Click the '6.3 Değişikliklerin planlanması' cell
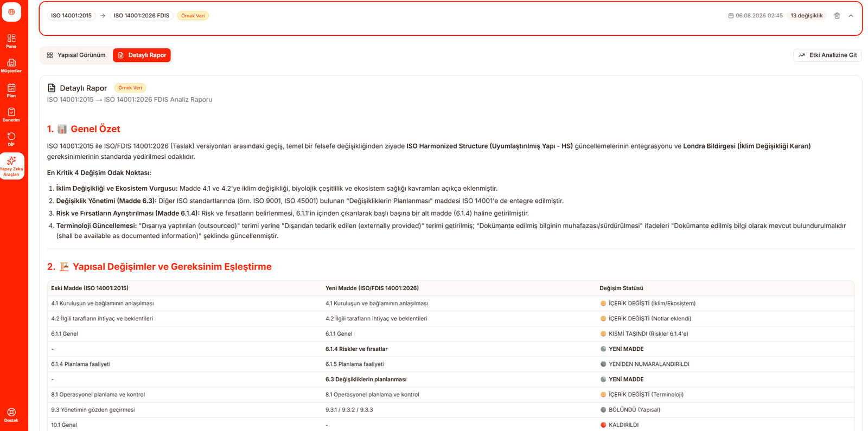The width and height of the screenshot is (868, 431). pos(366,379)
